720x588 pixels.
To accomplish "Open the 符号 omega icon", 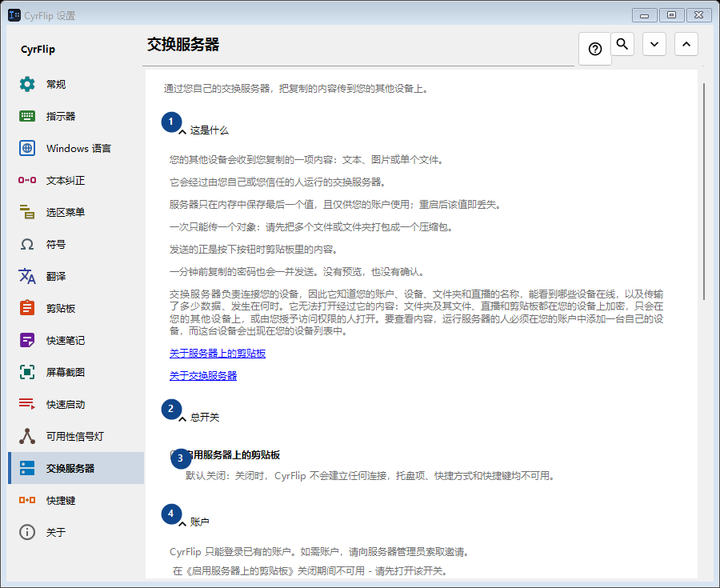I will 27,244.
